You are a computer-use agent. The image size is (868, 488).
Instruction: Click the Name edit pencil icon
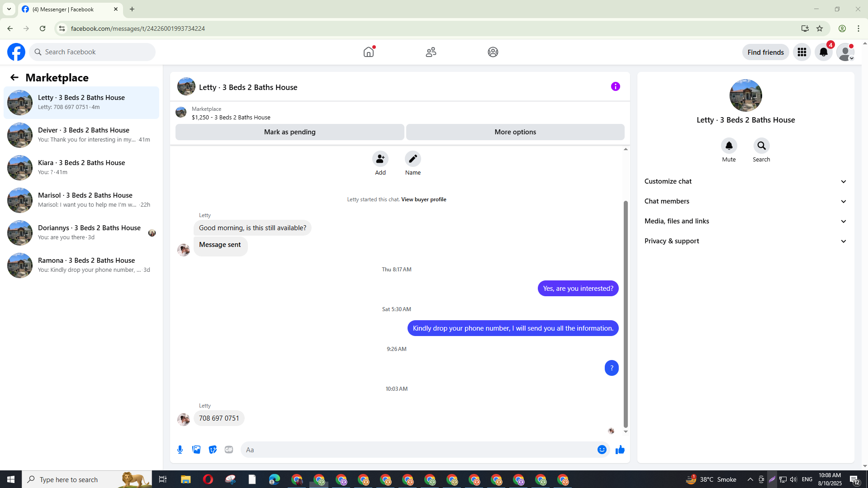[x=413, y=159]
